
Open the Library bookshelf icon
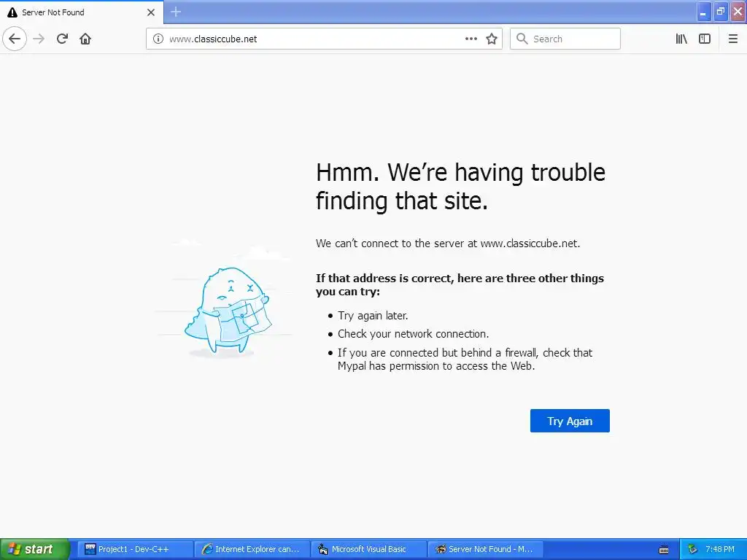pyautogui.click(x=681, y=39)
